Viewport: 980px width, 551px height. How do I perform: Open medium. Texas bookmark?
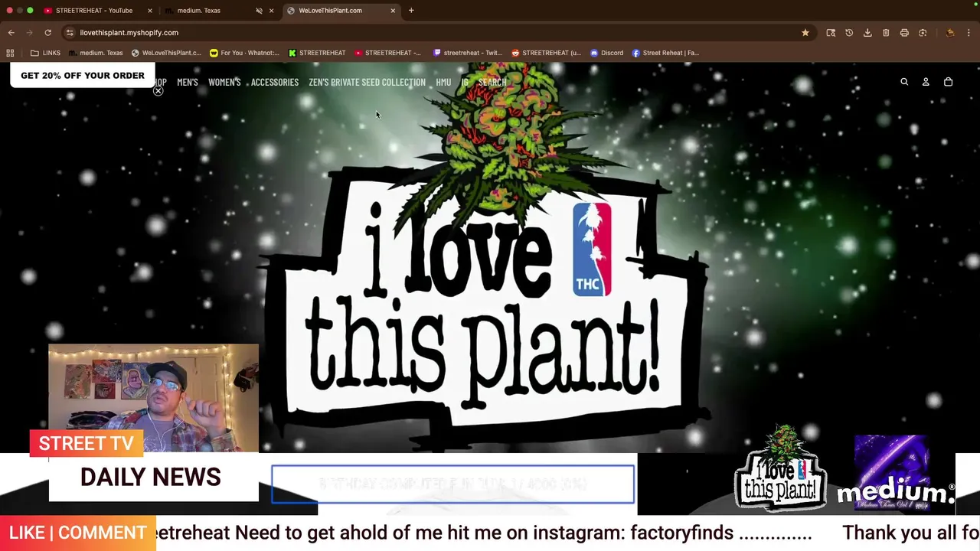(x=96, y=53)
